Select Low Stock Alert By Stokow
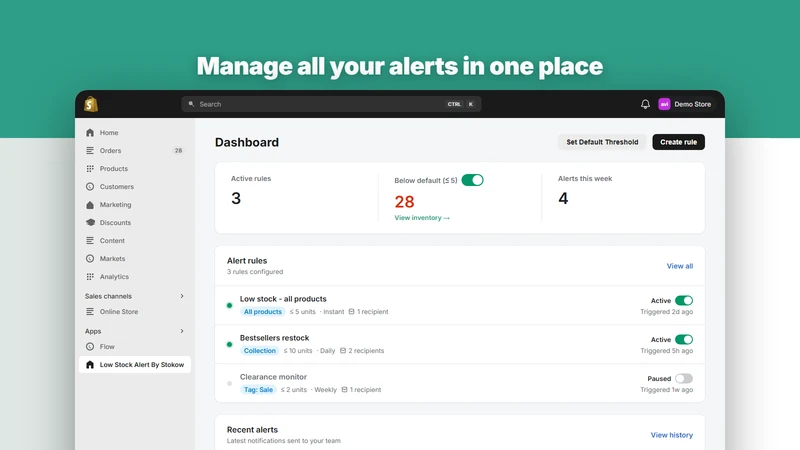800x450 pixels. pyautogui.click(x=135, y=365)
